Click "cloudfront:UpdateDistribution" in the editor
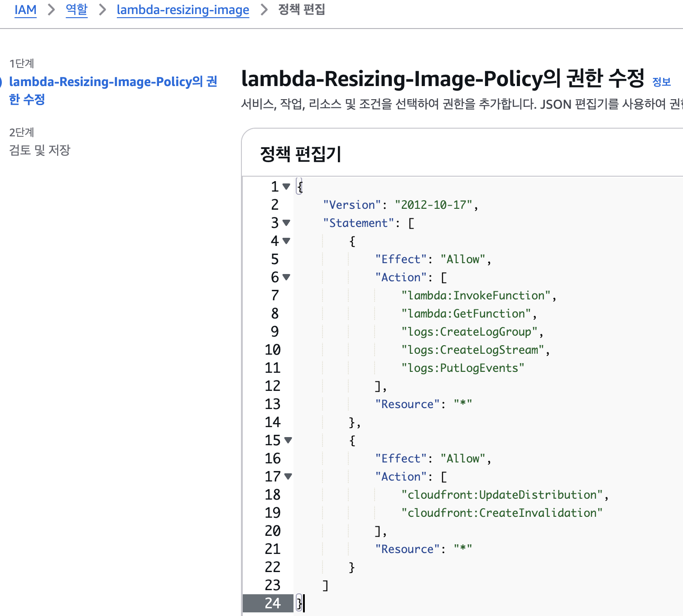This screenshot has width=683, height=616. coord(502,495)
